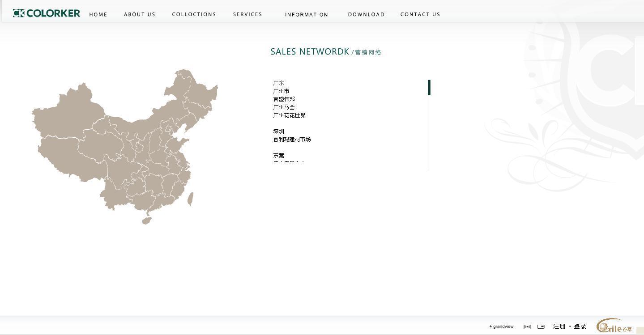Click the + grandview link
The height and width of the screenshot is (335, 644).
501,327
